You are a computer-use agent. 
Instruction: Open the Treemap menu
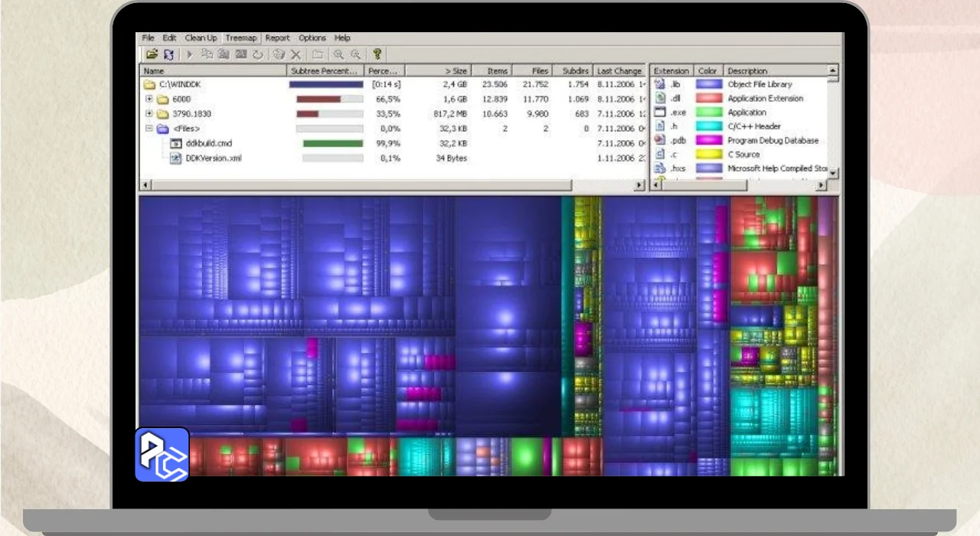point(241,38)
